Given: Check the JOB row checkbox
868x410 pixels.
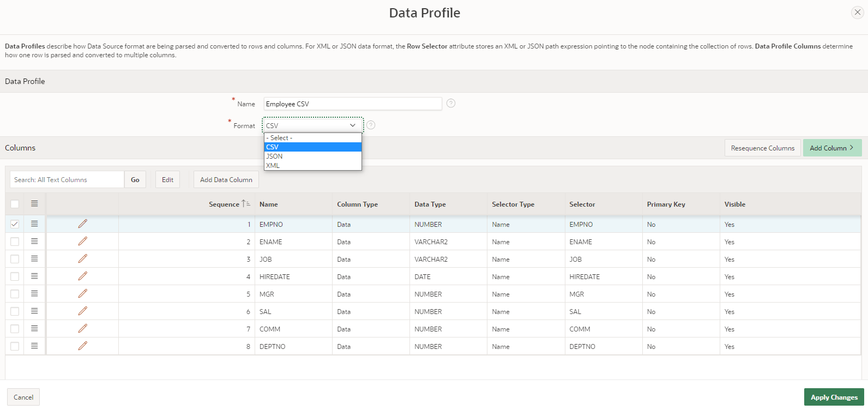Looking at the screenshot, I should [15, 259].
